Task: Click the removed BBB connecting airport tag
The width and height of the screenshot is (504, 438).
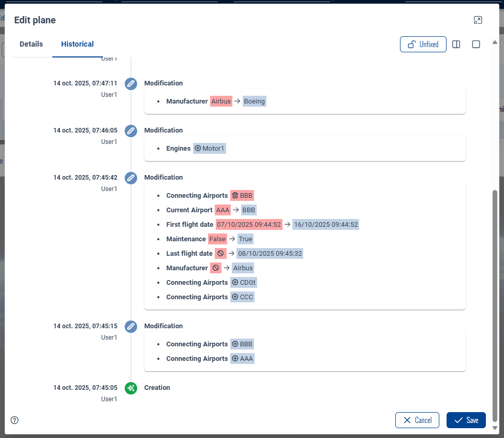Action: (x=242, y=196)
